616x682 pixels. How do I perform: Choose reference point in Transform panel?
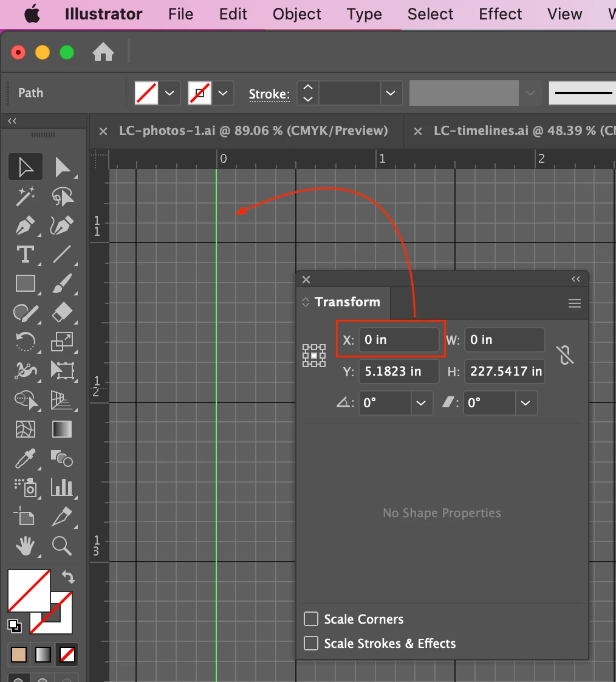click(314, 356)
